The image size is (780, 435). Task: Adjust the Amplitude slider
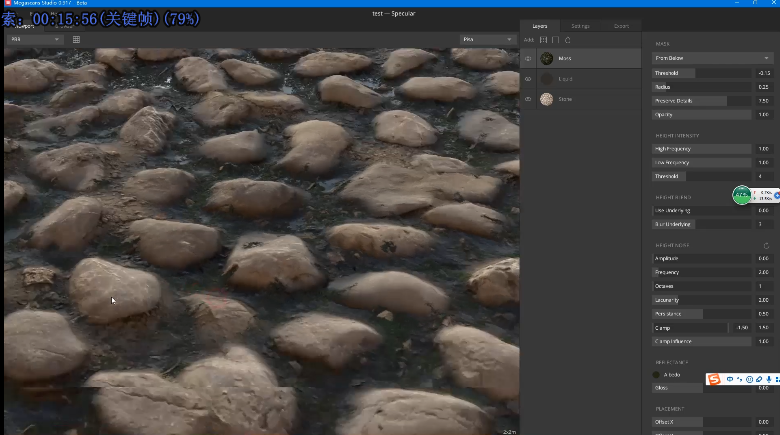(702, 258)
